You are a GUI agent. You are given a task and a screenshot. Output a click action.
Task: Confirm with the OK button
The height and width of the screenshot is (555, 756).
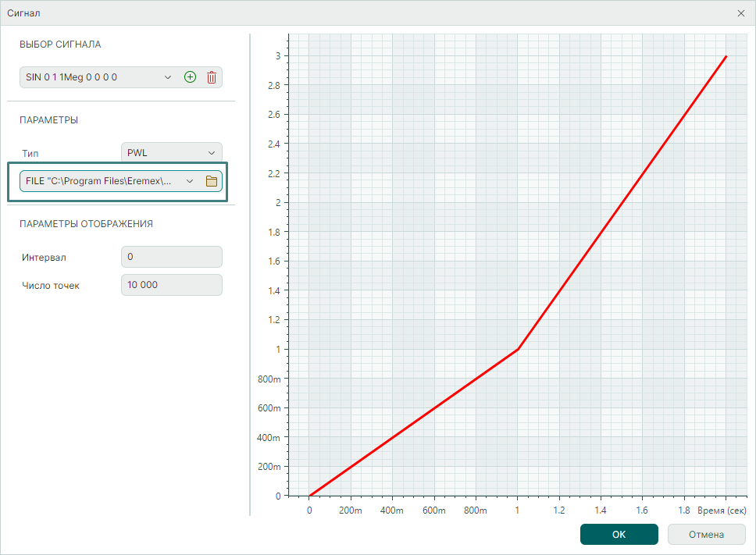coord(619,535)
